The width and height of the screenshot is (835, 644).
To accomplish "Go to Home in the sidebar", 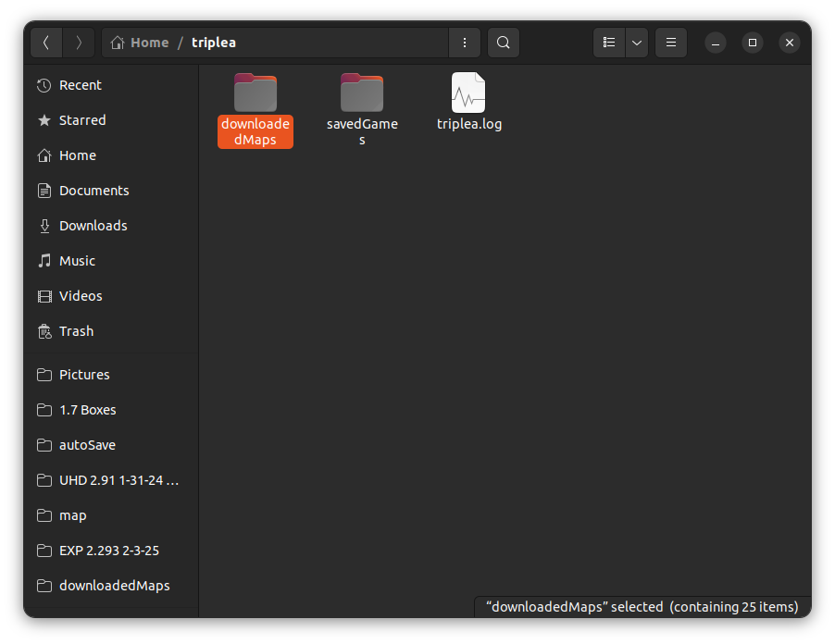I will tap(111, 155).
